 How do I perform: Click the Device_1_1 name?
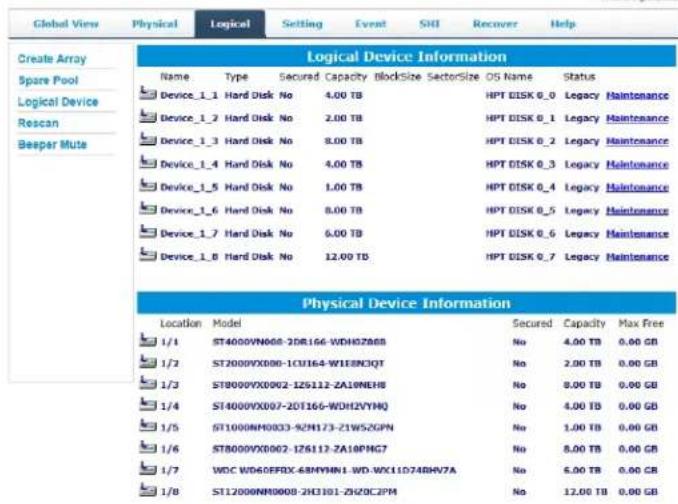189,95
